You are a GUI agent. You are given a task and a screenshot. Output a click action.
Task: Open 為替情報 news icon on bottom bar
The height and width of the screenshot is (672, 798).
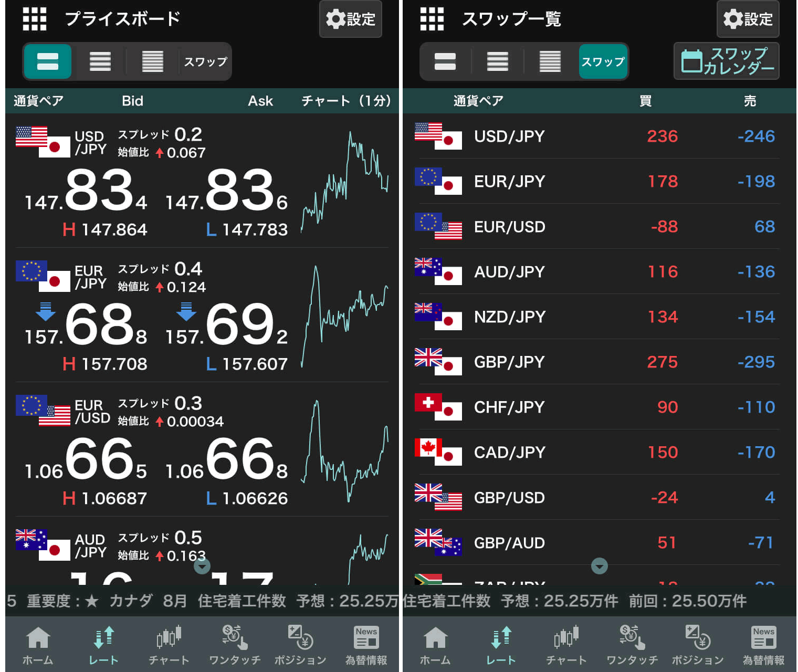coord(366,643)
